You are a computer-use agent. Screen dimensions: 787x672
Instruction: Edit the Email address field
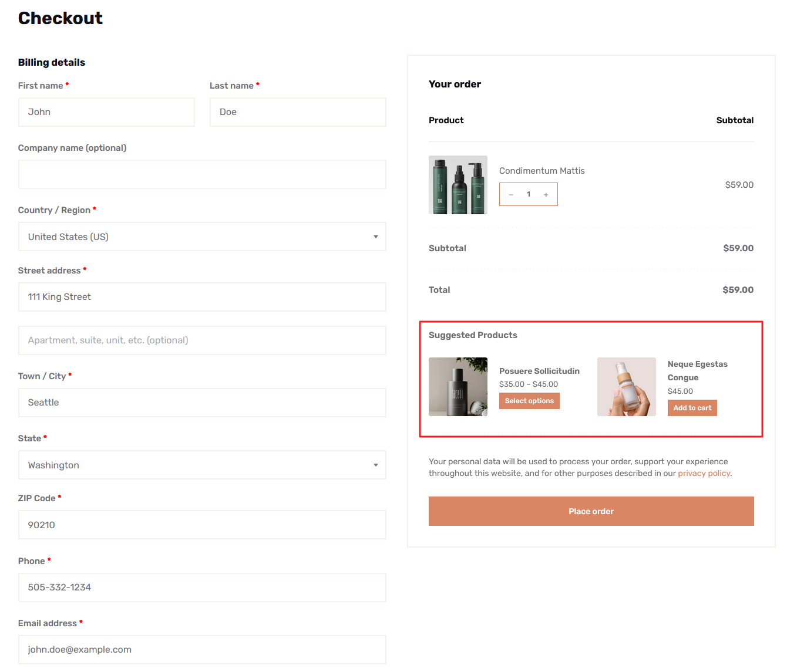202,650
